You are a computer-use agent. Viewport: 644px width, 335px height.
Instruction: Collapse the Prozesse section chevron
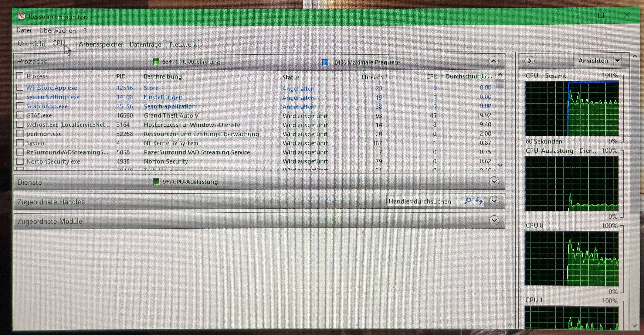pyautogui.click(x=494, y=61)
